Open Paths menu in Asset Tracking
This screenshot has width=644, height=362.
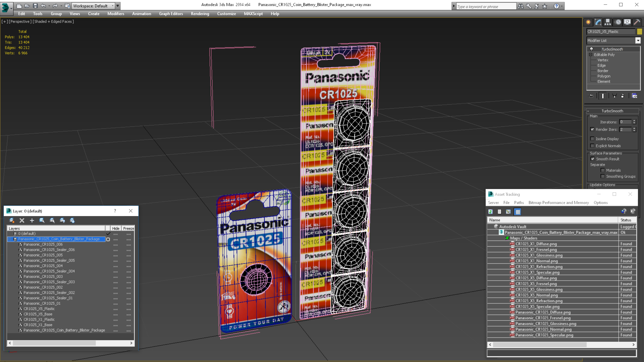[519, 203]
